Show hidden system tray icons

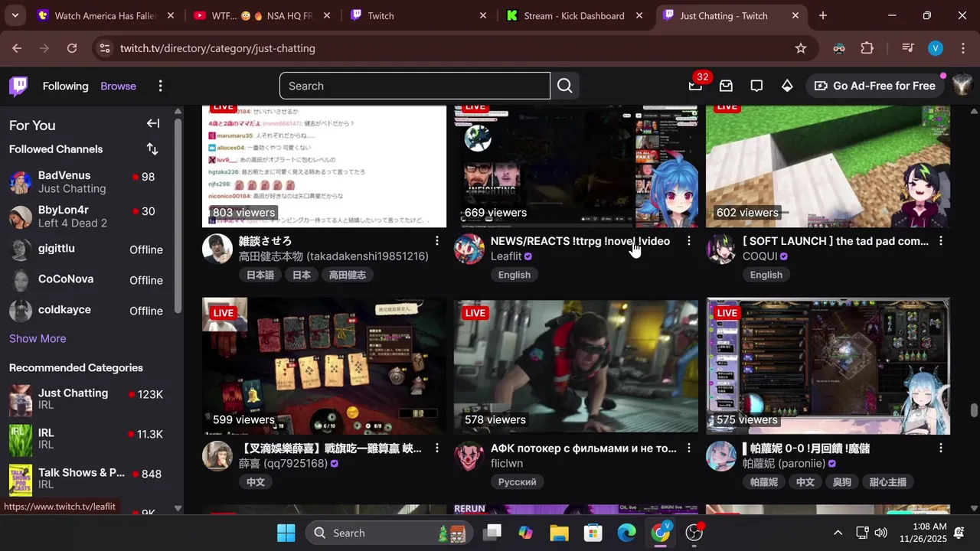tap(838, 533)
